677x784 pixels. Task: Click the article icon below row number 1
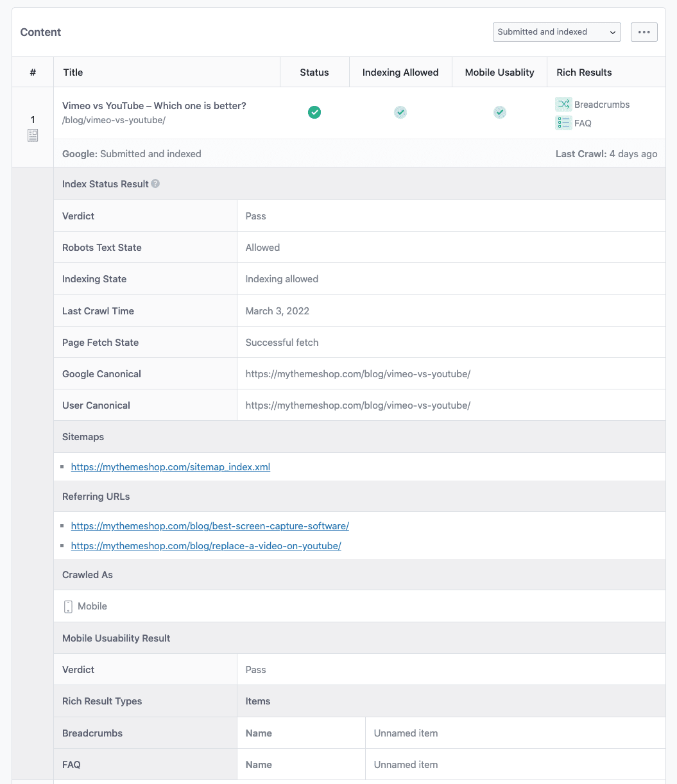coord(33,135)
